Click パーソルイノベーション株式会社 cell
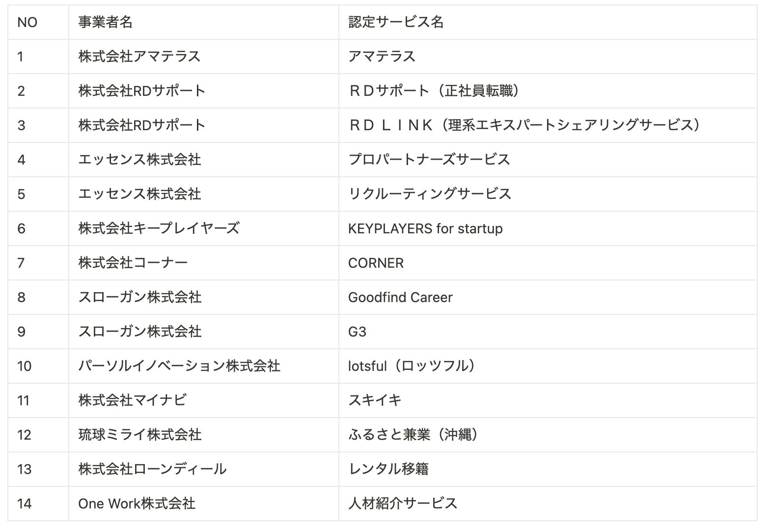 click(x=179, y=366)
